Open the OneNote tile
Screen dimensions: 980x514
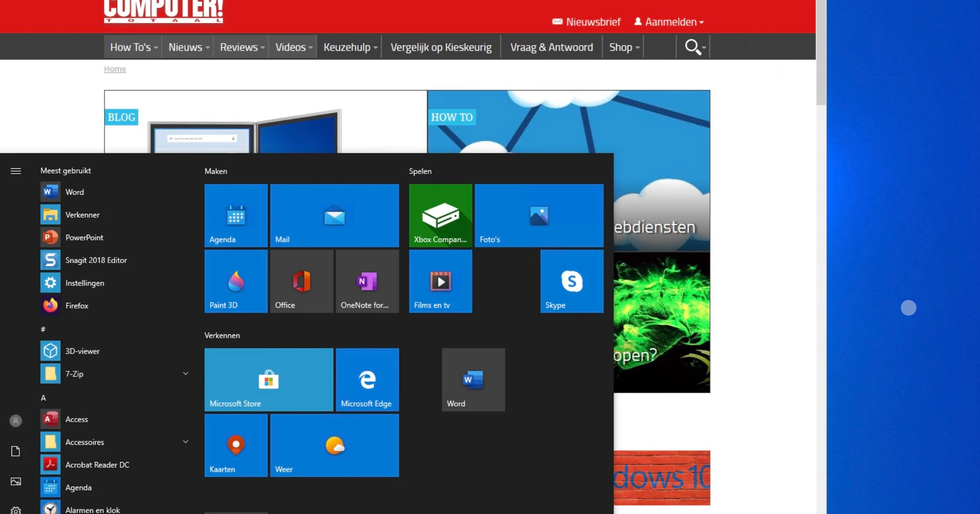tap(367, 281)
